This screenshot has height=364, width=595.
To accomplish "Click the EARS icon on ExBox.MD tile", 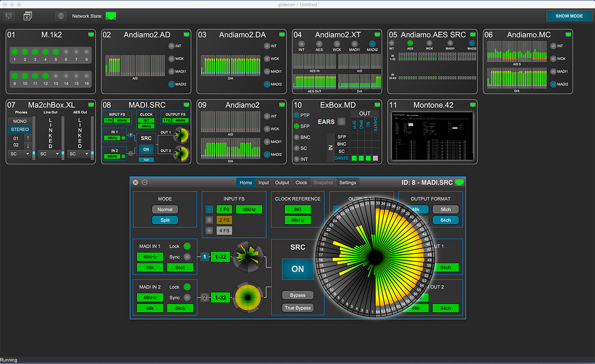I will (341, 121).
